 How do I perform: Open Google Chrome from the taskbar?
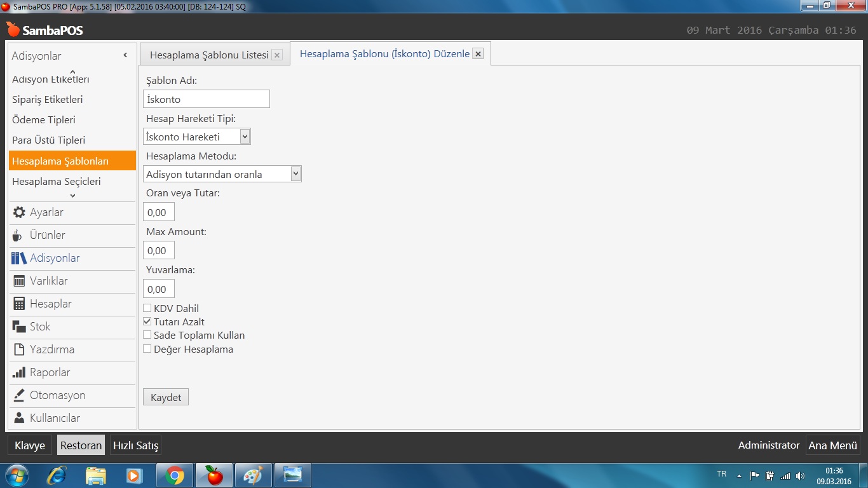coord(175,475)
